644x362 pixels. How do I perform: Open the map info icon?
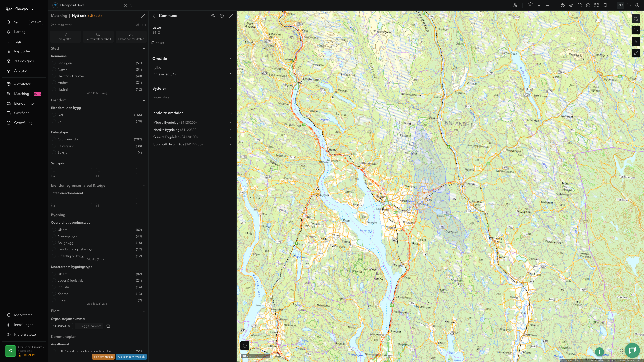[637, 5]
